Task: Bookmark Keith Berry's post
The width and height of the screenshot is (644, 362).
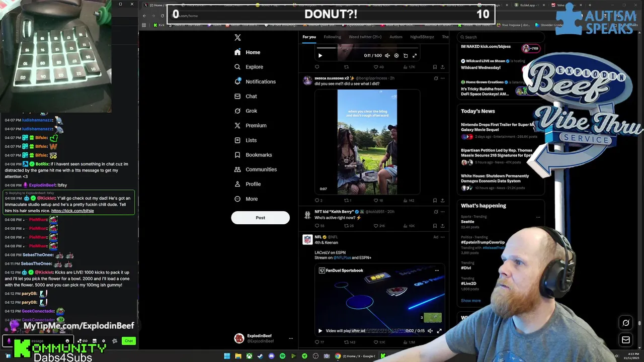Action: click(x=435, y=226)
